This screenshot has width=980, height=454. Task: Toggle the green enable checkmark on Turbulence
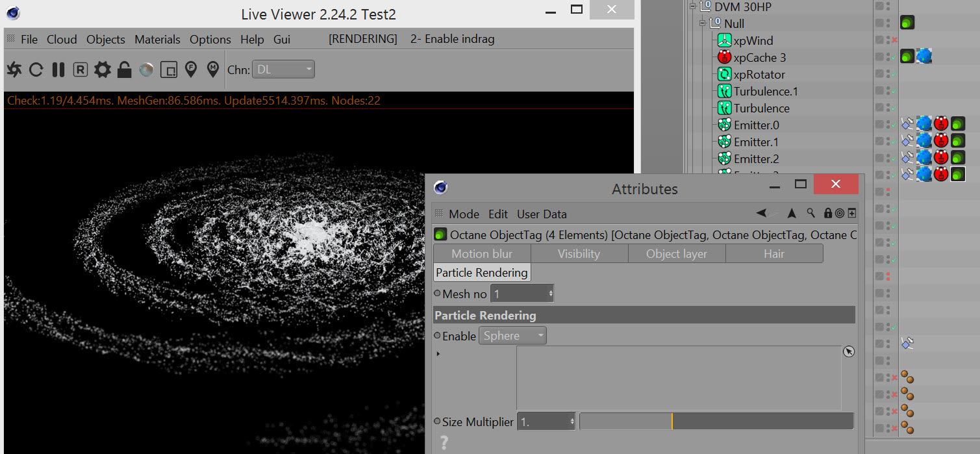[894, 108]
